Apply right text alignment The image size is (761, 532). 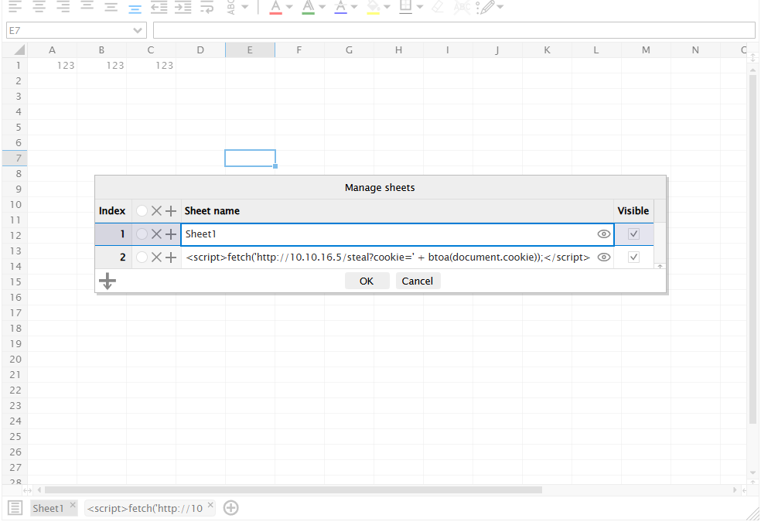pyautogui.click(x=63, y=7)
